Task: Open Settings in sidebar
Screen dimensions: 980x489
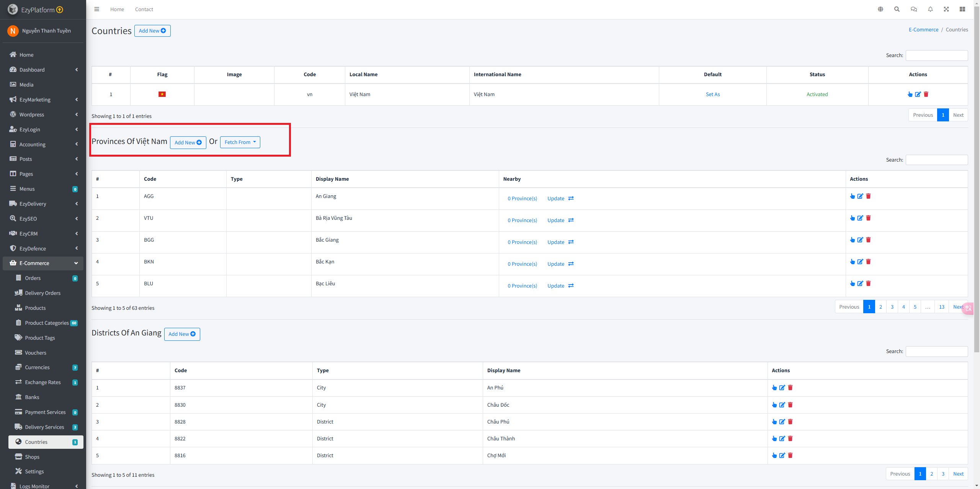Action: point(46,471)
